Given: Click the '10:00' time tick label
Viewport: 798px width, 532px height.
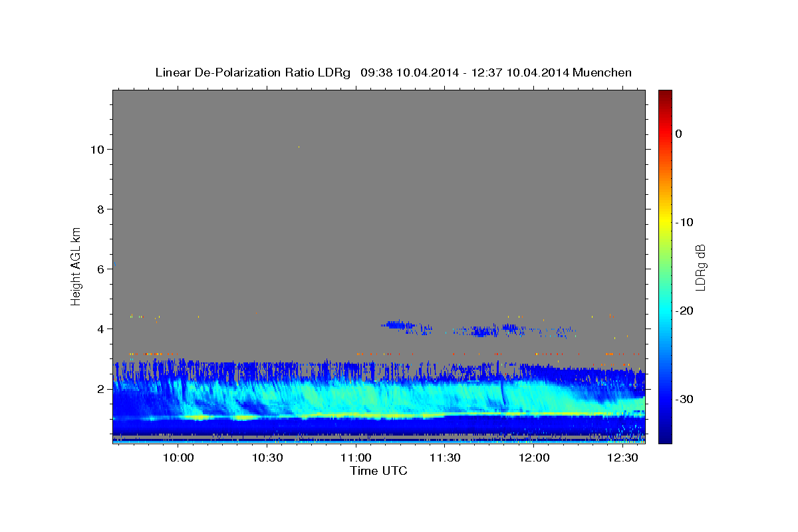Looking at the screenshot, I should pos(178,458).
